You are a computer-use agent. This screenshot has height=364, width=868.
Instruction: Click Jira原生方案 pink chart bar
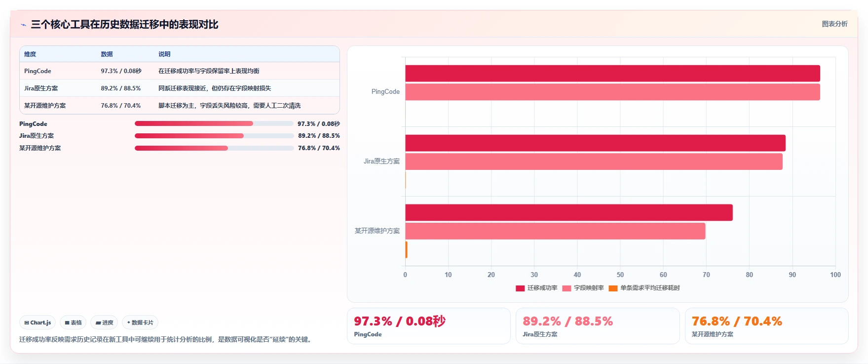(594, 162)
